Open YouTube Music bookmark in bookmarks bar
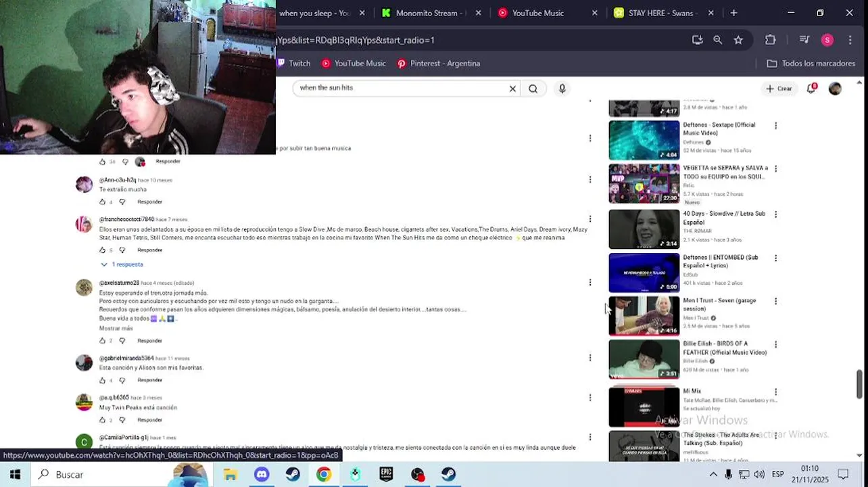Screen dimensions: 868x487 point(354,64)
